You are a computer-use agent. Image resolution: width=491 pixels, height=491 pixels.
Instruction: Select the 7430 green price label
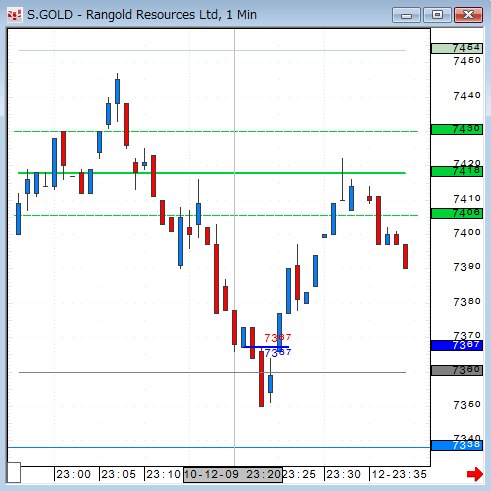[457, 129]
